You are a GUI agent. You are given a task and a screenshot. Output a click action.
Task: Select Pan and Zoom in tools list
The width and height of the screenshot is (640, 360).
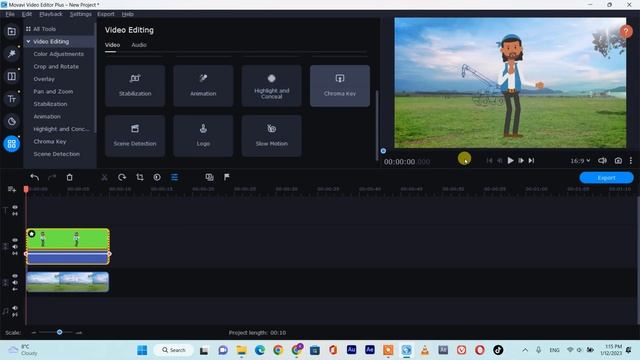[x=53, y=91]
